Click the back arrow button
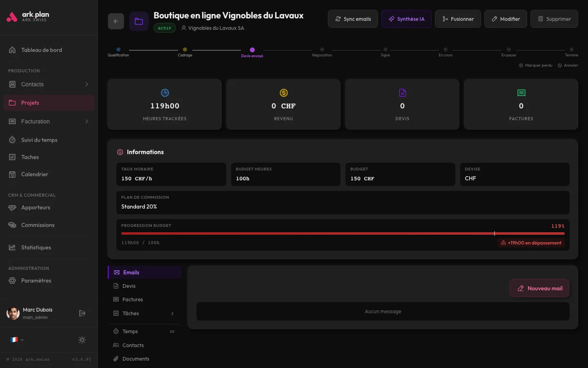Viewport: 588px width, 368px height. tap(116, 21)
